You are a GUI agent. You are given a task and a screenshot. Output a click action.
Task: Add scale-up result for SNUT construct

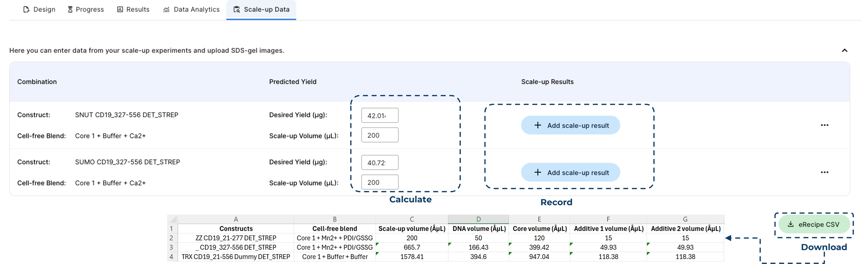pyautogui.click(x=570, y=125)
